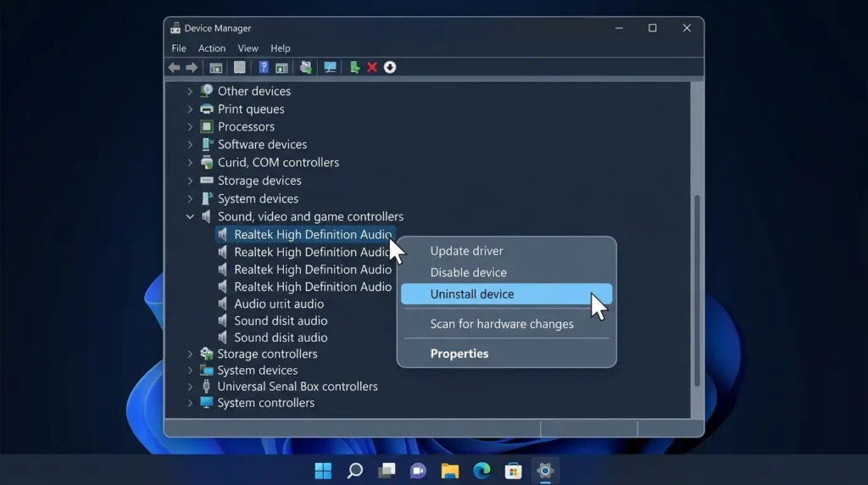Select Curid, COM controllers label
The width and height of the screenshot is (868, 485).
tap(278, 162)
